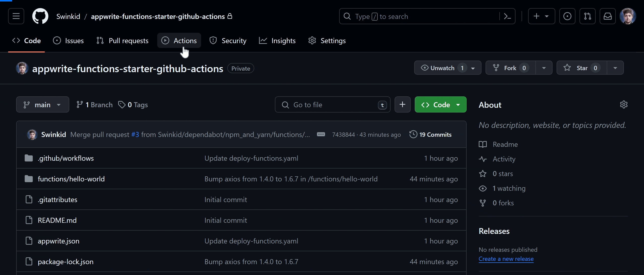Fork the repository

[509, 68]
